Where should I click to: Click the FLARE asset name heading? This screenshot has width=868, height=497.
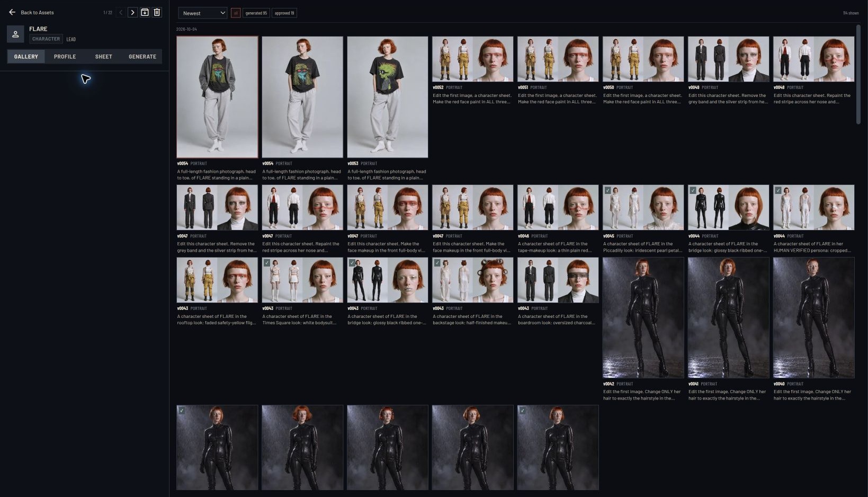[38, 29]
